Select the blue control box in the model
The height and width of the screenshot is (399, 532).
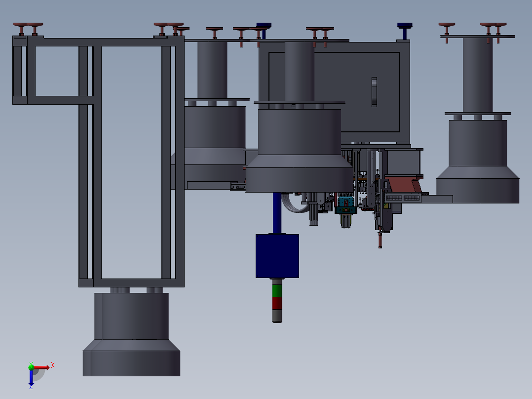point(277,256)
